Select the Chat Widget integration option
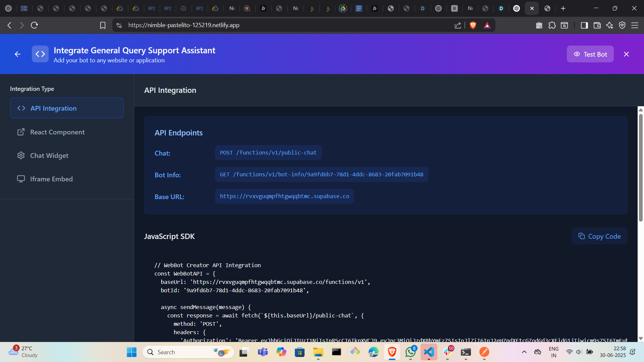This screenshot has width=644, height=362. click(x=49, y=156)
